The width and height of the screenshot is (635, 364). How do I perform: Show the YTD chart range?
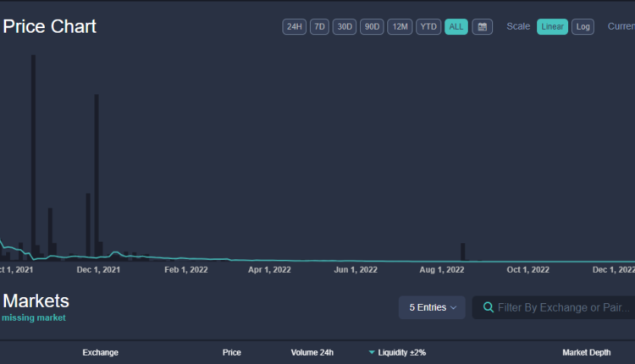point(428,26)
